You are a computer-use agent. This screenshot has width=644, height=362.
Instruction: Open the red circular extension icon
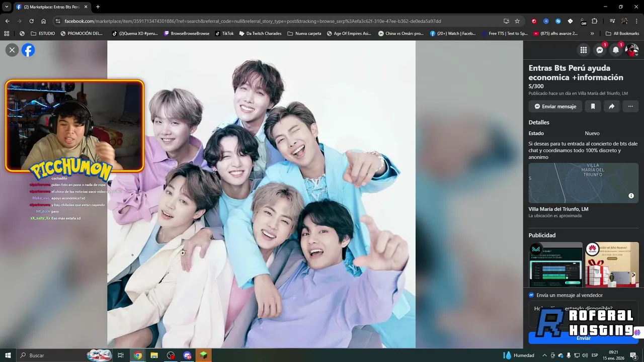coord(534,21)
